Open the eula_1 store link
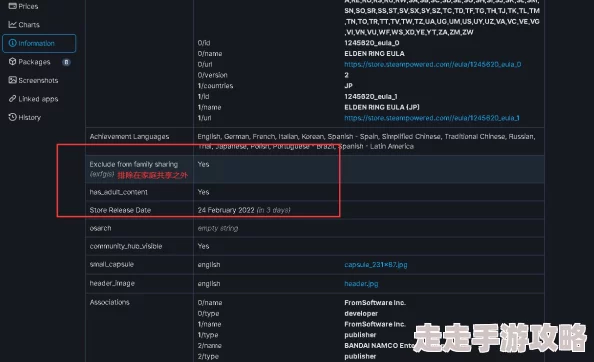594x362 pixels. 432,118
